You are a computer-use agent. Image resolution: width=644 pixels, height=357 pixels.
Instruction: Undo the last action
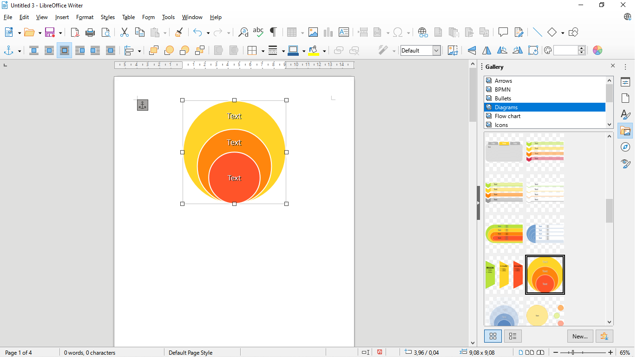pyautogui.click(x=197, y=32)
